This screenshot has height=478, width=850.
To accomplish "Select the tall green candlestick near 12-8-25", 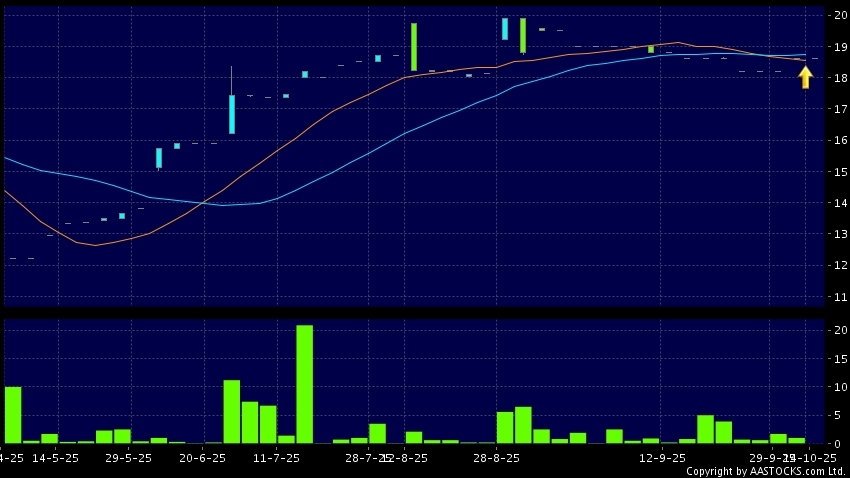I will 413,47.
